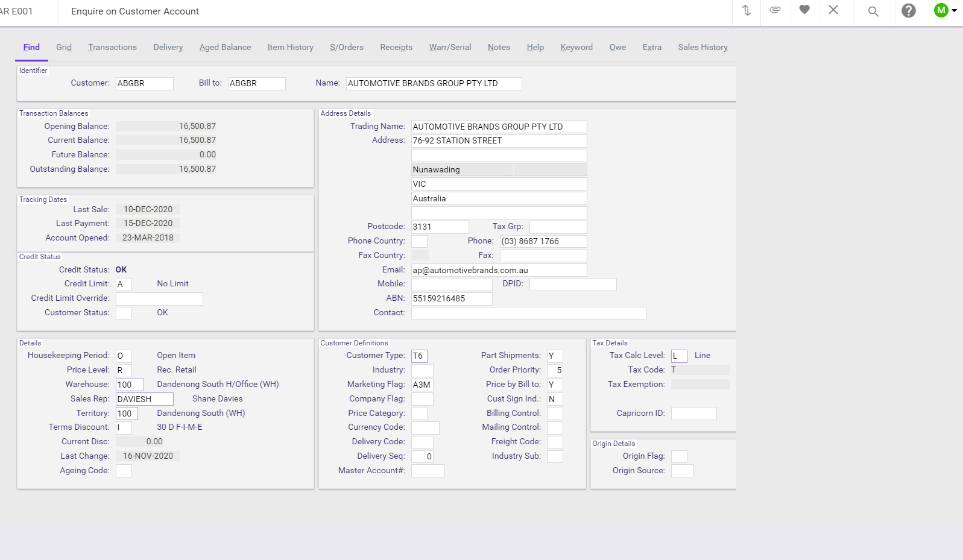Viewport: 963px width, 560px height.
Task: Open search with magnifier icon
Action: [873, 11]
